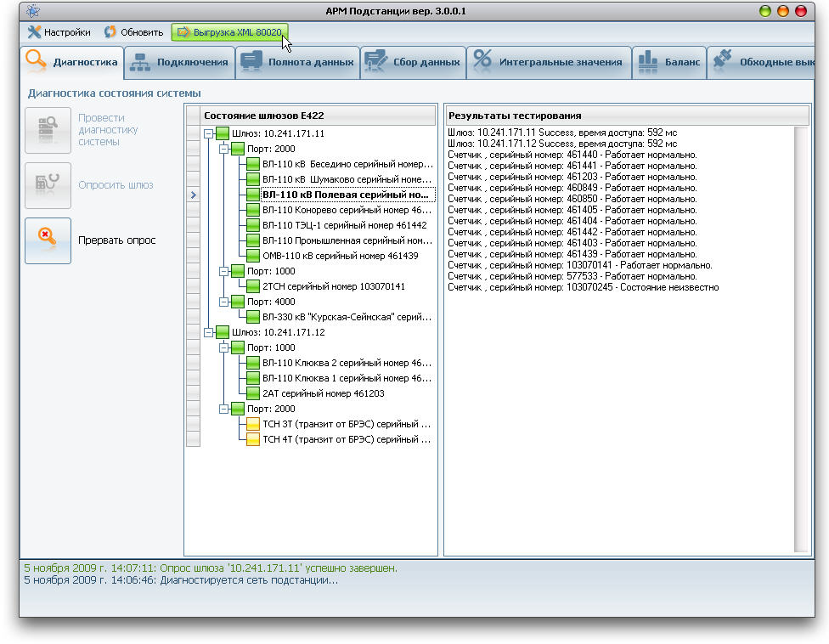Click result line for serial 103070245 Состояние неизвестно
The height and width of the screenshot is (644, 829).
(x=584, y=288)
